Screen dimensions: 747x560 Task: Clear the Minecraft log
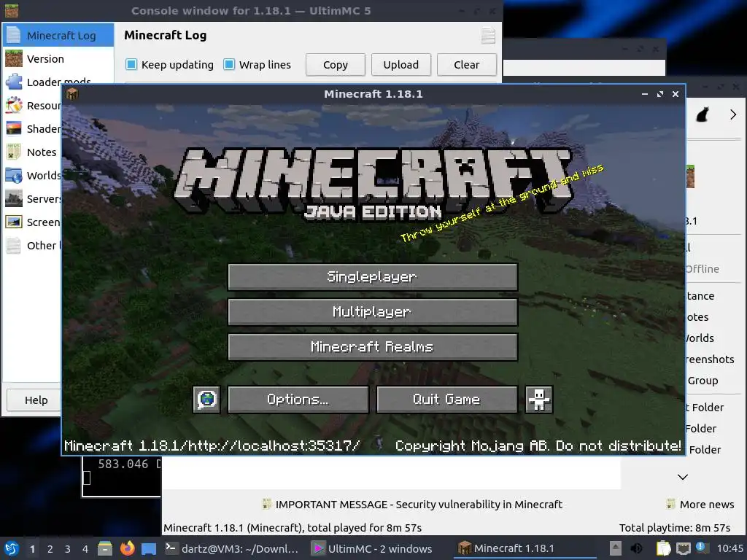pos(466,65)
